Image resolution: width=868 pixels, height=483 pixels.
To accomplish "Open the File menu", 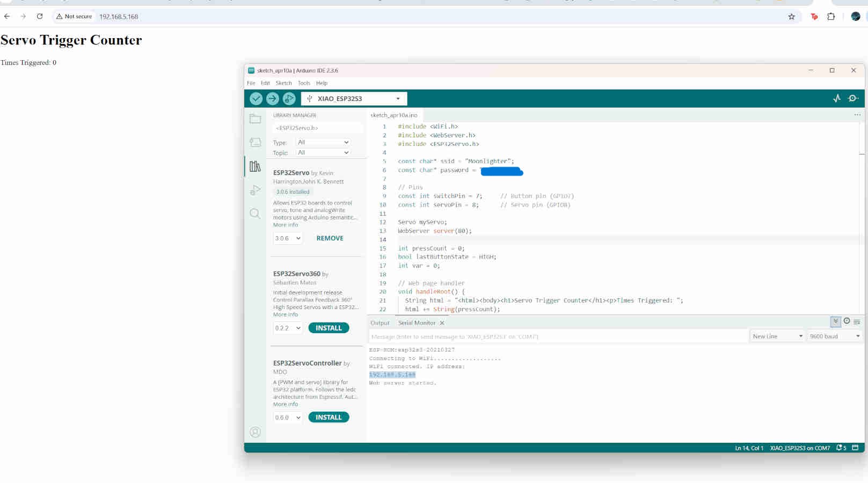I will [x=251, y=83].
